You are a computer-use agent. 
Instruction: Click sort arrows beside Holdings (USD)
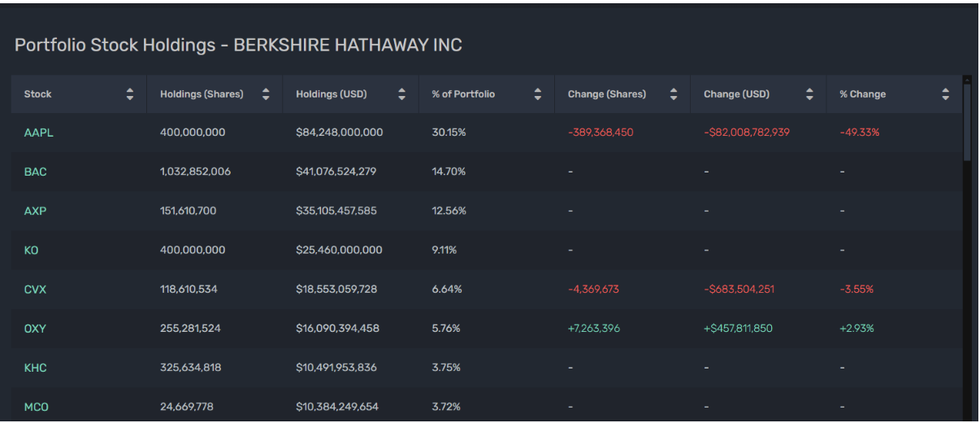pos(401,94)
